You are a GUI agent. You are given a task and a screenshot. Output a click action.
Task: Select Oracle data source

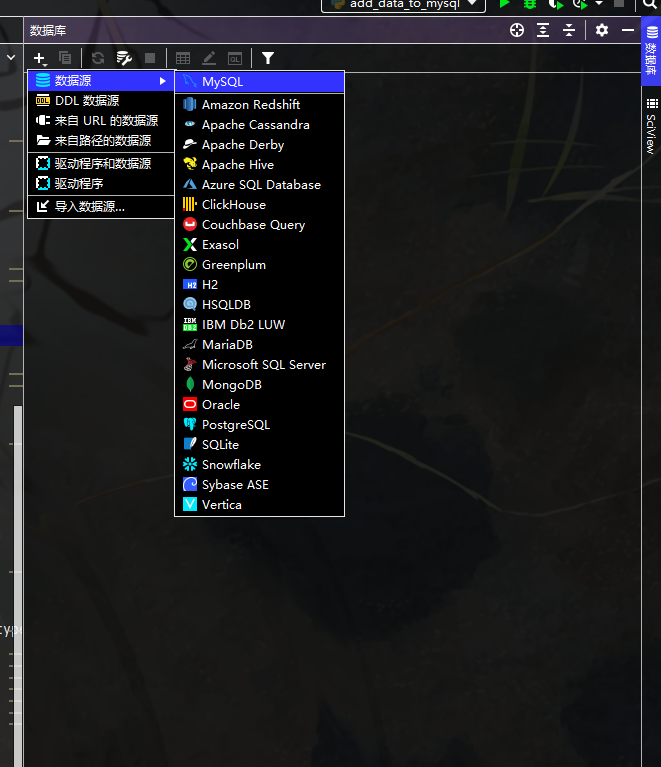(x=259, y=405)
